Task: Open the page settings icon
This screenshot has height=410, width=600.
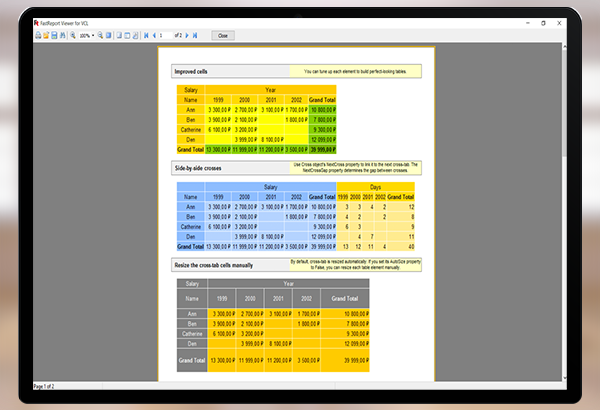Action: coord(135,35)
